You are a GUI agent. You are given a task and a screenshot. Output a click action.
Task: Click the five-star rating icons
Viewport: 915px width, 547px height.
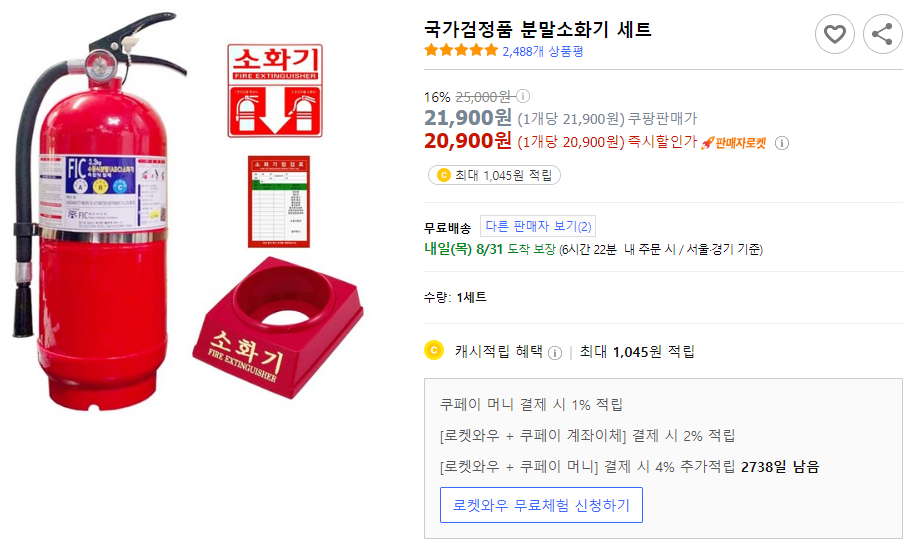460,50
